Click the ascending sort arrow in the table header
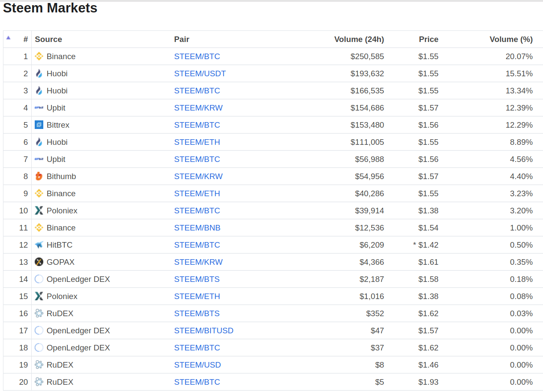Image resolution: width=543 pixels, height=392 pixels. [x=8, y=37]
